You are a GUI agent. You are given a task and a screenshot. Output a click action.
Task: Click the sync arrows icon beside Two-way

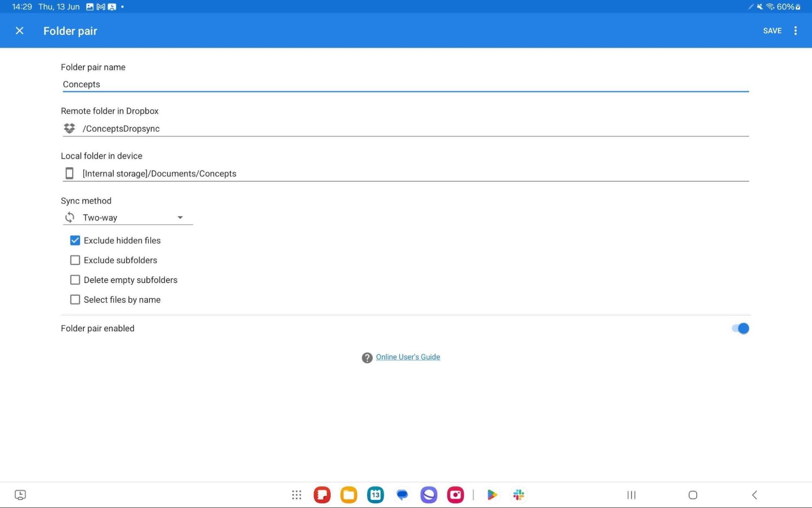pos(70,217)
